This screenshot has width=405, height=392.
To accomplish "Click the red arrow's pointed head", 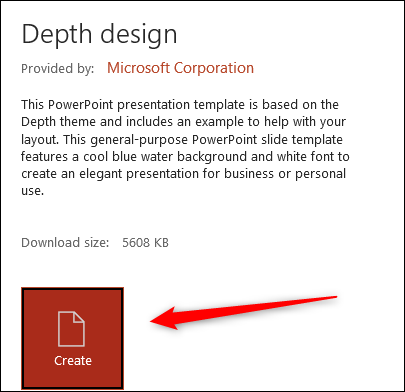I will [163, 319].
